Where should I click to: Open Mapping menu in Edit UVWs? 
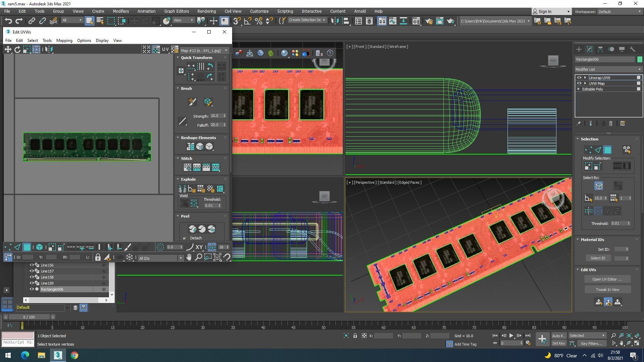(x=64, y=40)
